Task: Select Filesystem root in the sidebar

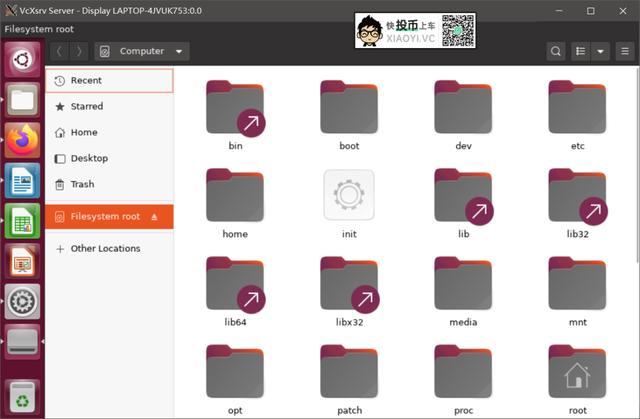Action: pos(109,217)
